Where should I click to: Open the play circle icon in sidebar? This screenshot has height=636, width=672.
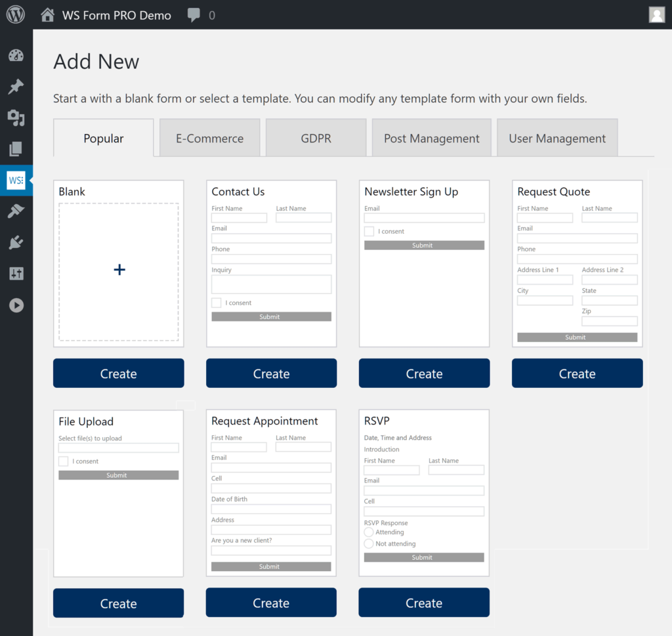click(16, 305)
